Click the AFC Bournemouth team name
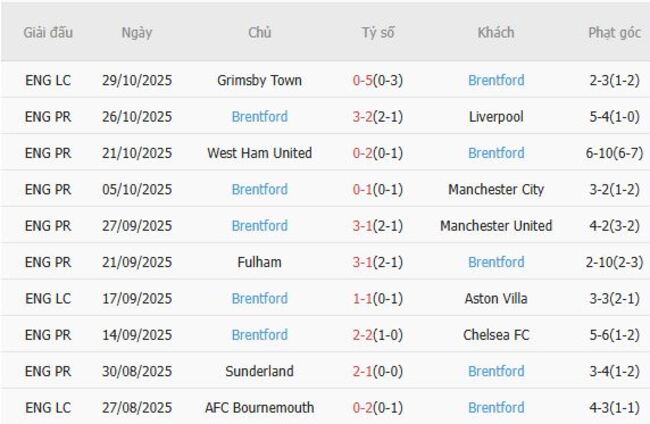 [x=259, y=407]
